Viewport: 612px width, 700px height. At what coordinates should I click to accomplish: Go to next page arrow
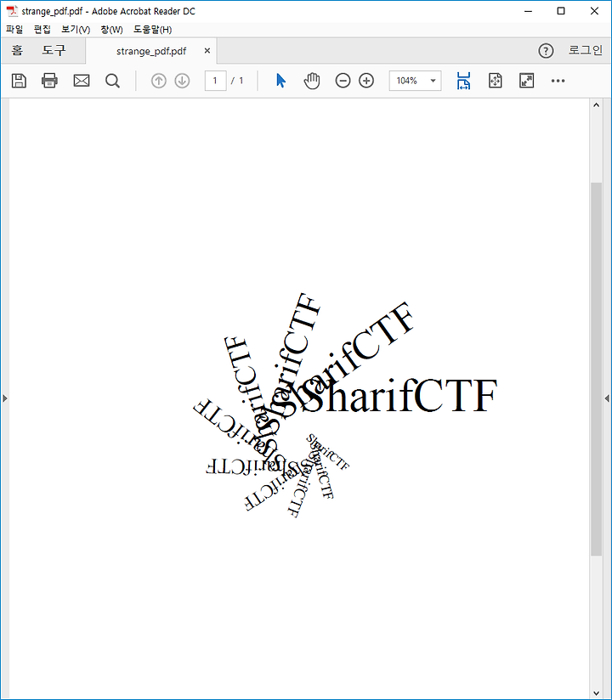[182, 81]
